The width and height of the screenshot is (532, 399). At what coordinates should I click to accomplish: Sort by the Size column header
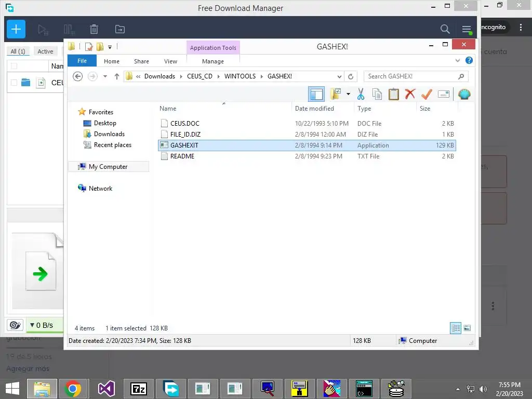pyautogui.click(x=437, y=109)
